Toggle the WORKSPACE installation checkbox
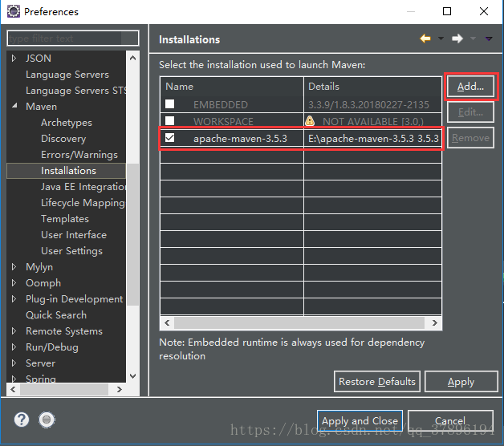Viewport: 504px width, 446px height. 169,121
